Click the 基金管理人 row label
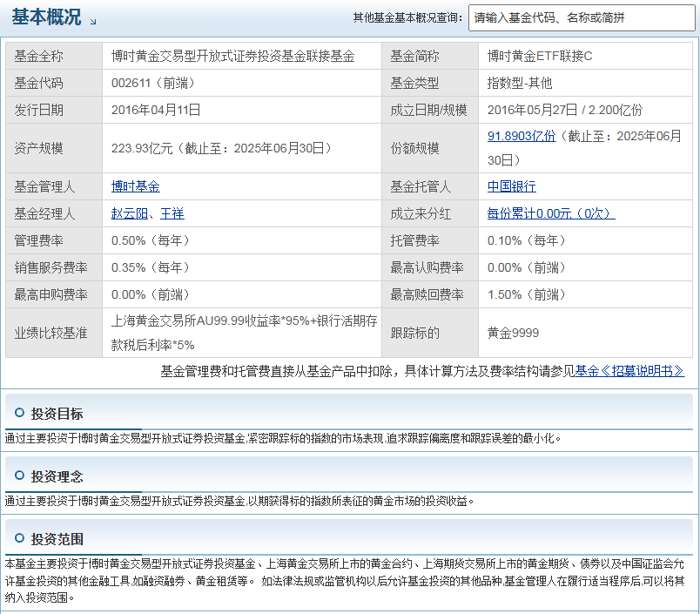Screen dimensions: 700x614 tap(44, 186)
